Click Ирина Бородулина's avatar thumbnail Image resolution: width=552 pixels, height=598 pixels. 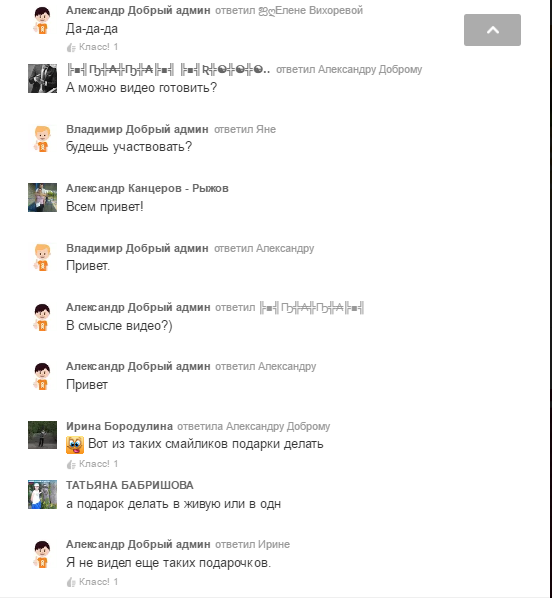tap(42, 435)
